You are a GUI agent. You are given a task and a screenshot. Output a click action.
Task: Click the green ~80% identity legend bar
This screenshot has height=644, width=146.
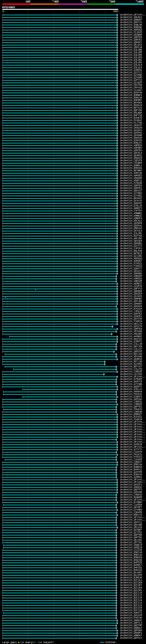(101, 4)
